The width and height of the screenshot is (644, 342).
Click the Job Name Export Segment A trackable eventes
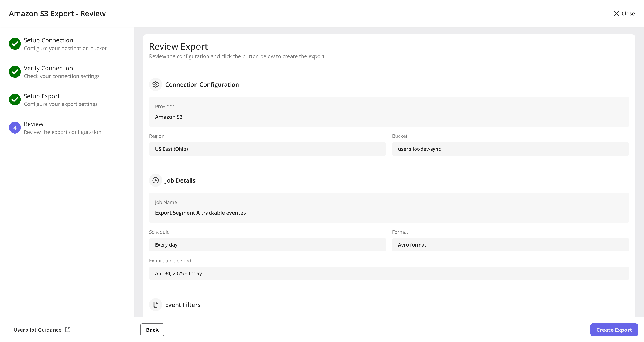click(200, 213)
